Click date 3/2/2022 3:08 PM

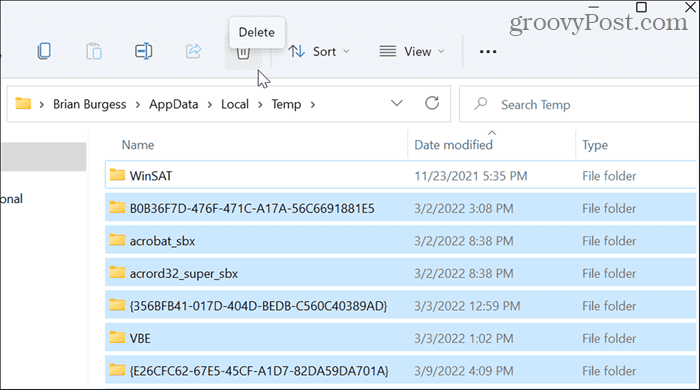(x=463, y=208)
